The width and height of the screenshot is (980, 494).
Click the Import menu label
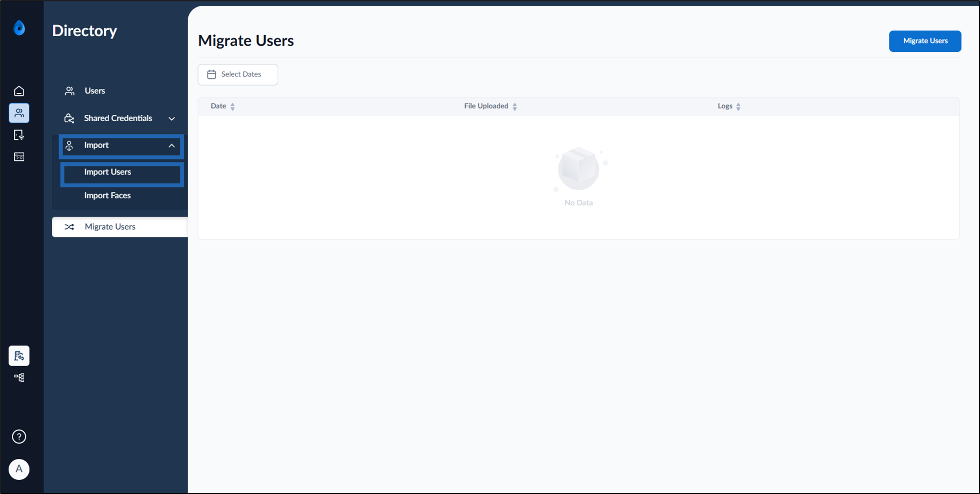click(96, 145)
